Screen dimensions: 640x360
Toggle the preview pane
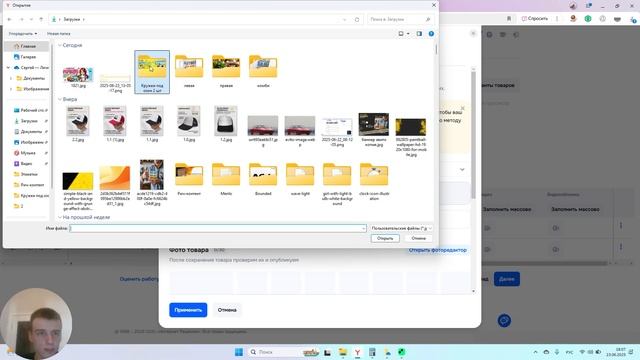tap(419, 33)
